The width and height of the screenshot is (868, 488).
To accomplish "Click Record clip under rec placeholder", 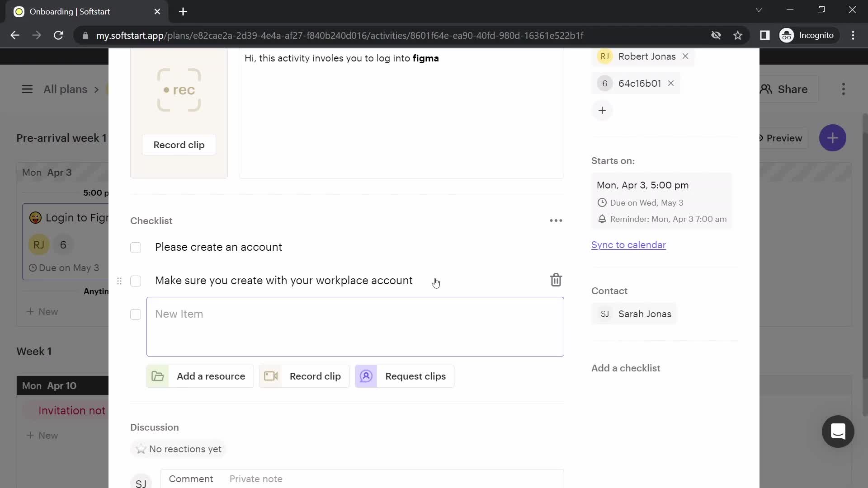I will tap(179, 145).
